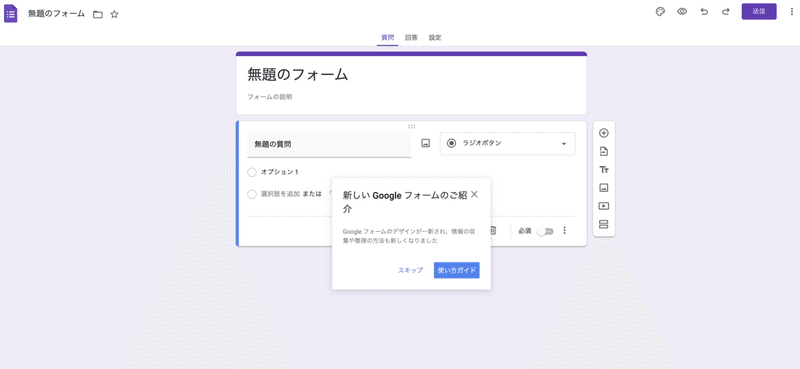Undo the last action
Viewport: 800px width, 369px height.
tap(704, 12)
